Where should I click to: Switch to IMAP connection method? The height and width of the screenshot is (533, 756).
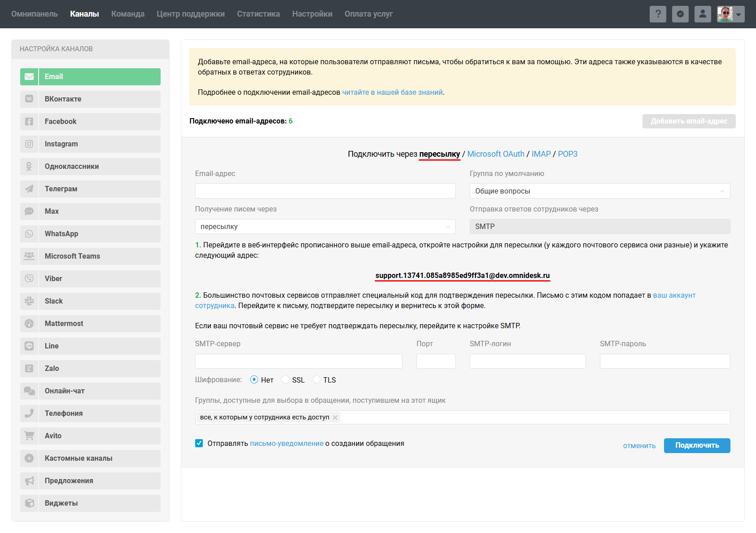pyautogui.click(x=541, y=154)
